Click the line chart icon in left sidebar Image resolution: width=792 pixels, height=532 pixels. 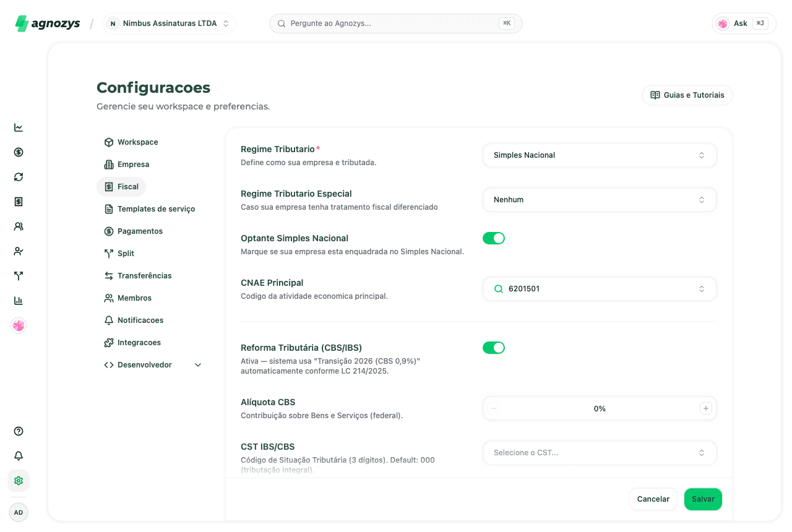19,127
